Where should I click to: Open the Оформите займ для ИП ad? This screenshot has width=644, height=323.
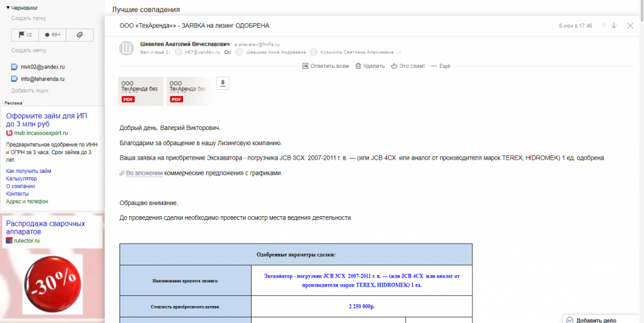pos(47,120)
